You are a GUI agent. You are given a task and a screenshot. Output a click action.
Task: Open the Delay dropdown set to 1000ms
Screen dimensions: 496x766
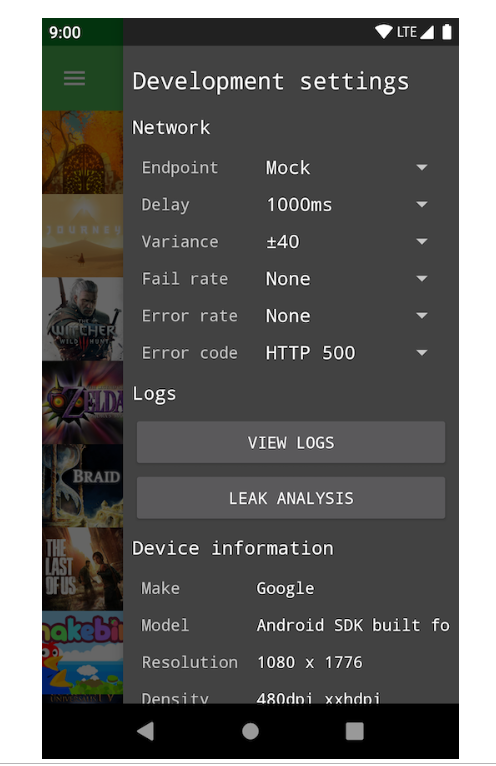pos(346,205)
